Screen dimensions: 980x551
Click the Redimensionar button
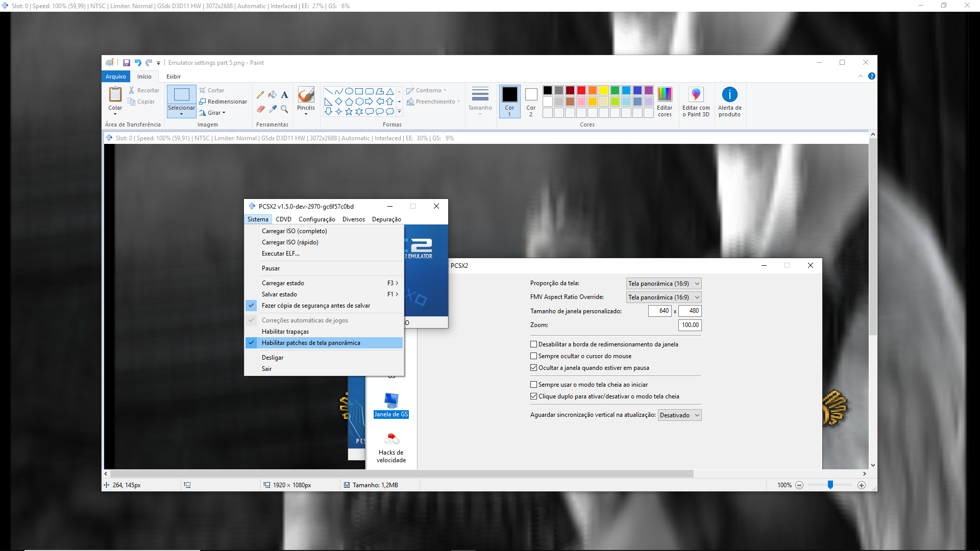tap(223, 102)
